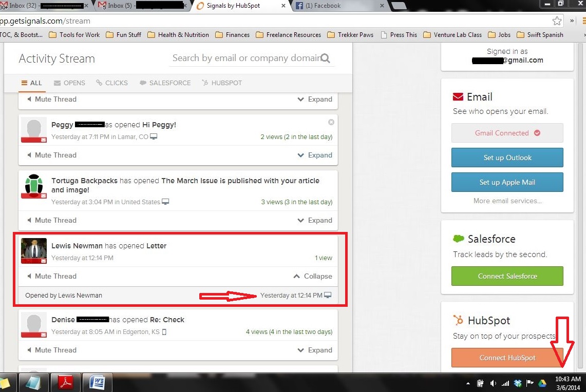This screenshot has width=586, height=392.
Task: Open the Swift Spanish bookmark folder
Action: 540,35
